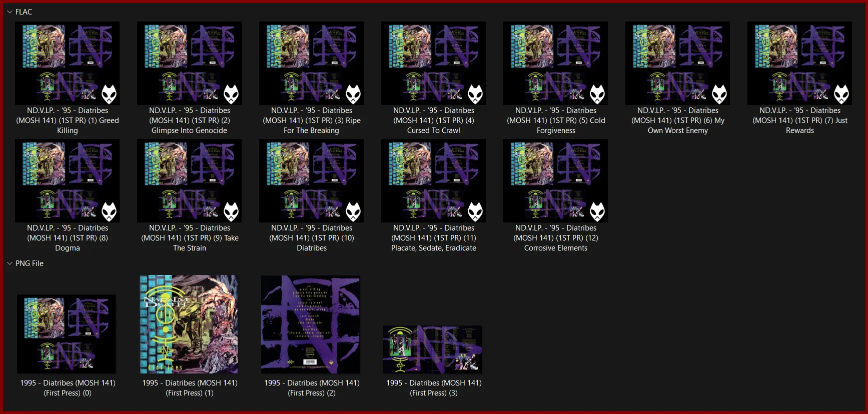The width and height of the screenshot is (868, 414).
Task: Select the file name ending "(11) Placate, Sedate, Eradicate"
Action: (x=434, y=238)
